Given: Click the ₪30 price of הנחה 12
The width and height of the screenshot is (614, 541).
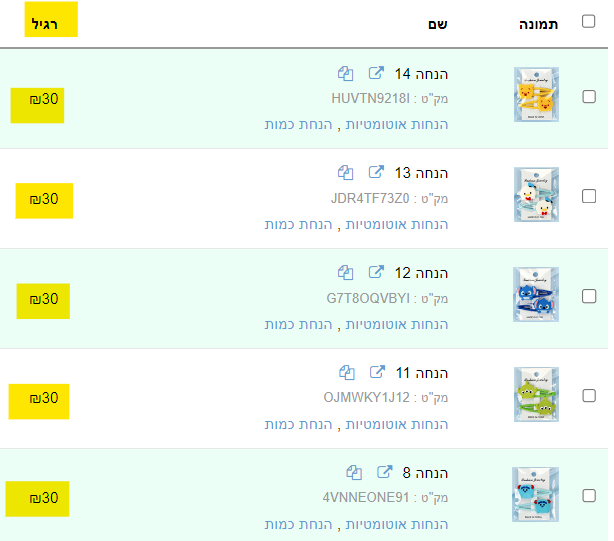Looking at the screenshot, I should [43, 299].
